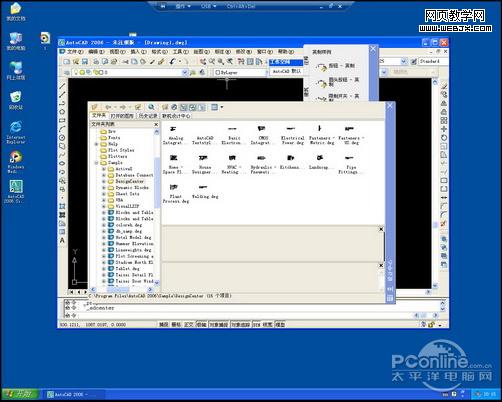This screenshot has width=502, height=402.
Task: Select the Hatch tool in Draw toolbar
Action: 62,206
